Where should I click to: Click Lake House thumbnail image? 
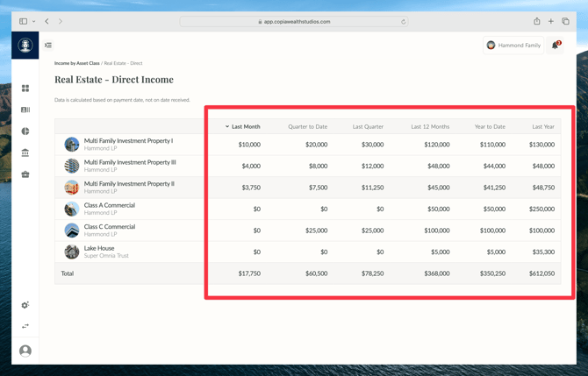[x=72, y=252]
